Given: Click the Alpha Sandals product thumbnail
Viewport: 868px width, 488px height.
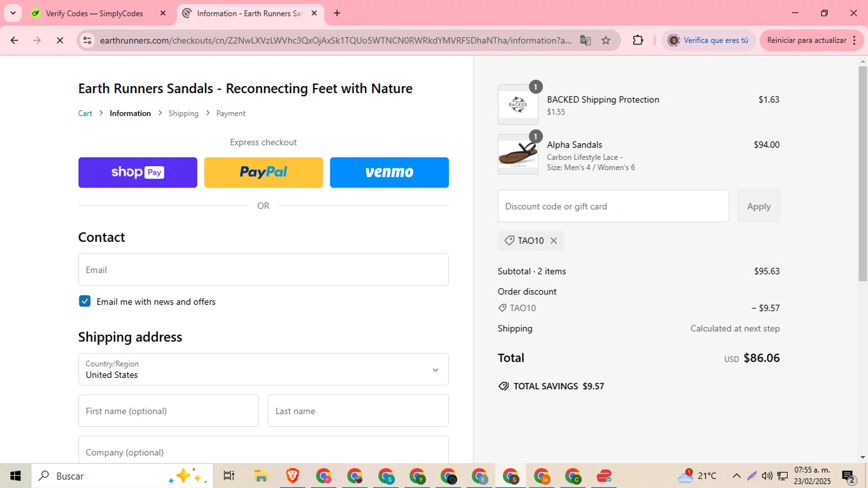Looking at the screenshot, I should coord(518,154).
